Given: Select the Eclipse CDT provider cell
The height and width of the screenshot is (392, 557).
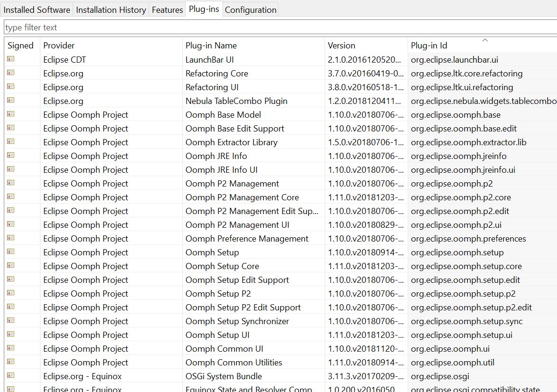Looking at the screenshot, I should (x=65, y=60).
